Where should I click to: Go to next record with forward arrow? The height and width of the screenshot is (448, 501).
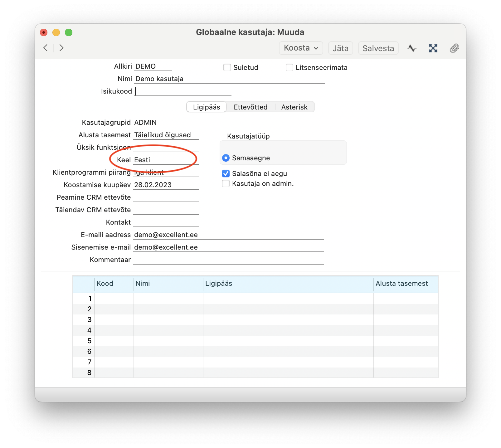[x=61, y=48]
